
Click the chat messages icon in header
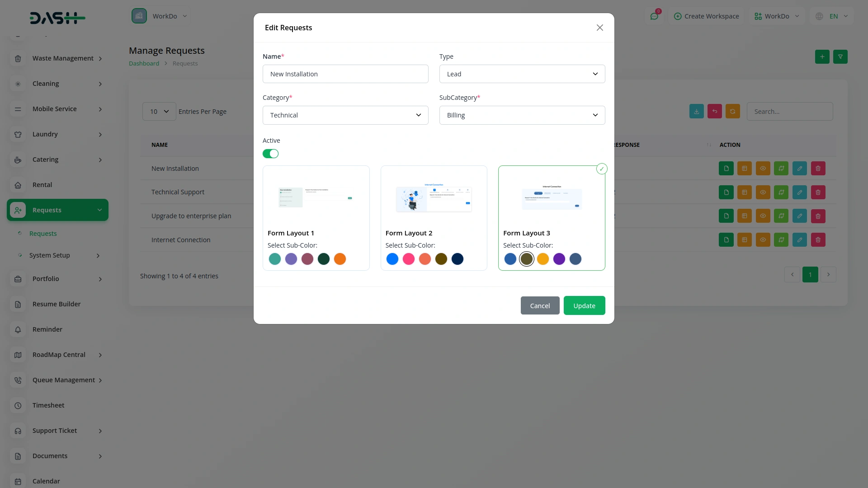pos(654,16)
